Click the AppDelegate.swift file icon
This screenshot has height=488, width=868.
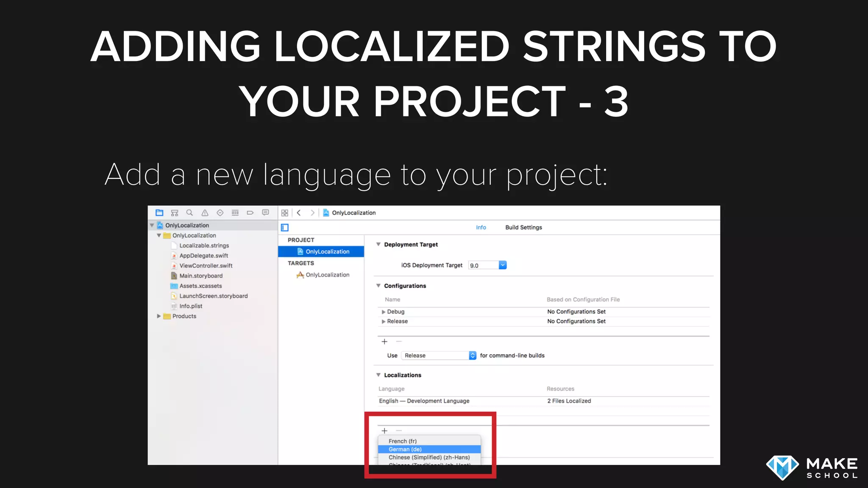click(x=174, y=255)
